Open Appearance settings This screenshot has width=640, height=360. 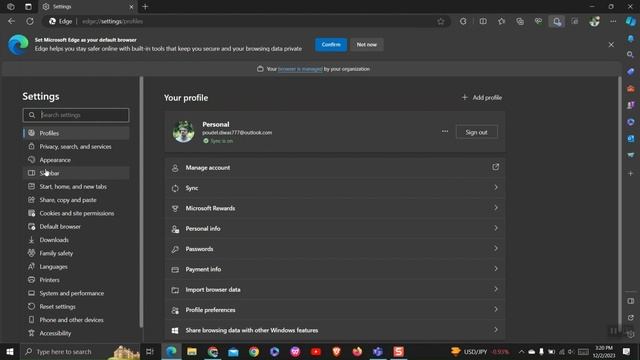click(x=76, y=160)
